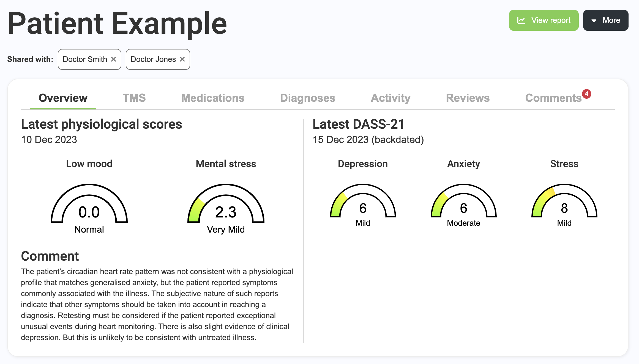Open the Medications tab
639x364 pixels.
(213, 98)
